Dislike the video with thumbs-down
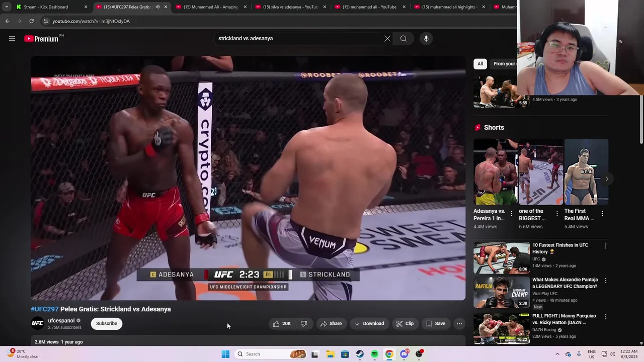The image size is (644, 362). point(304,324)
